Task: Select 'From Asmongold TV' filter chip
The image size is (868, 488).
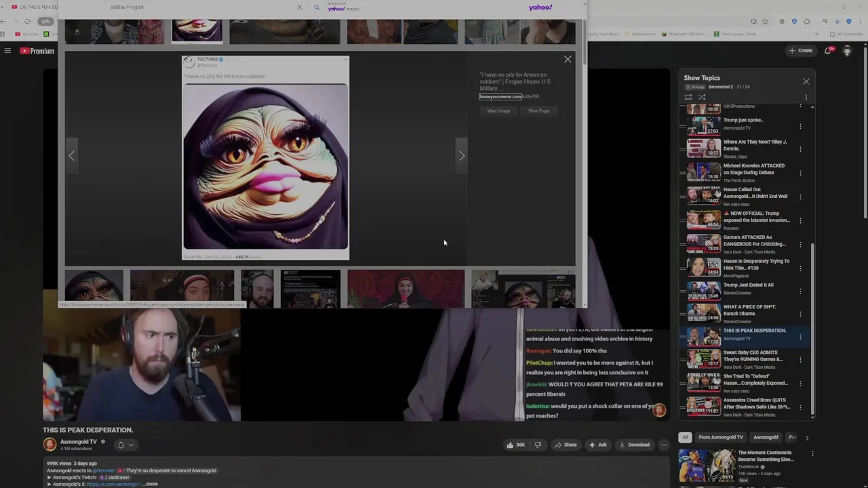Action: pyautogui.click(x=721, y=437)
